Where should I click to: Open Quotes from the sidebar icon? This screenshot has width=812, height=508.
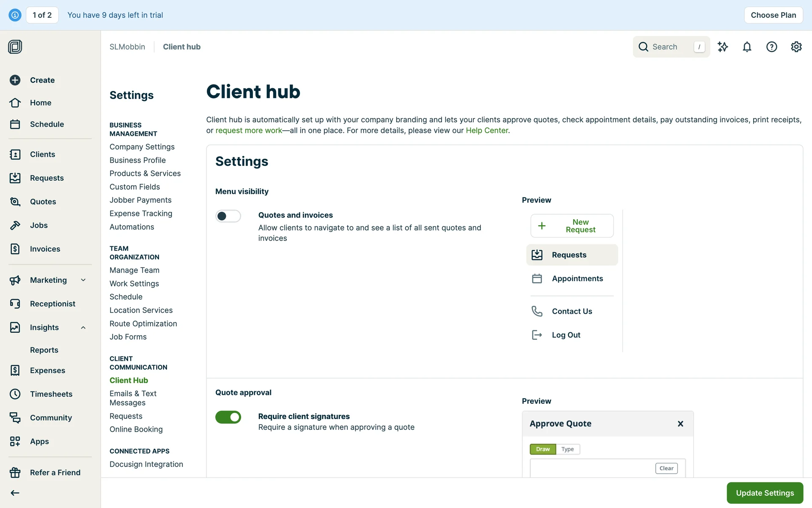coord(15,202)
